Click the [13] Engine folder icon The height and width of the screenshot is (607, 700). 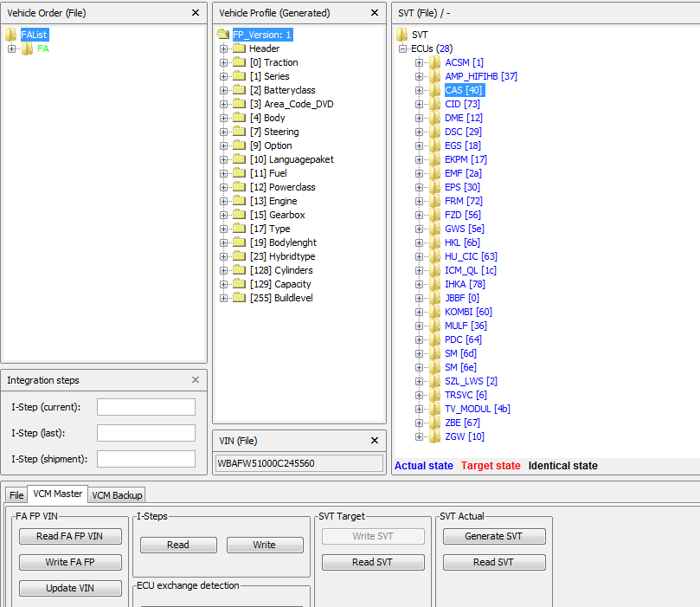click(x=240, y=201)
